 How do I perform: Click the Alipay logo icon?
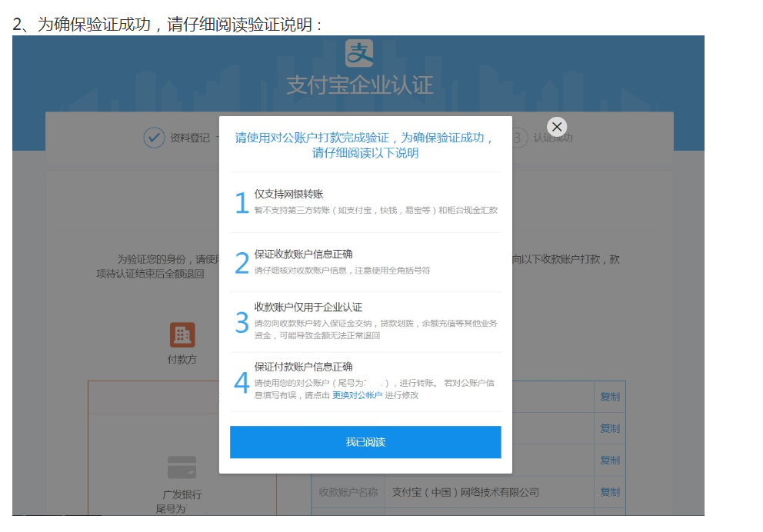[359, 54]
